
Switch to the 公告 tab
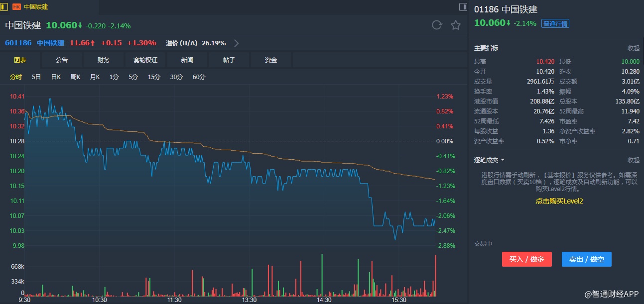62,60
